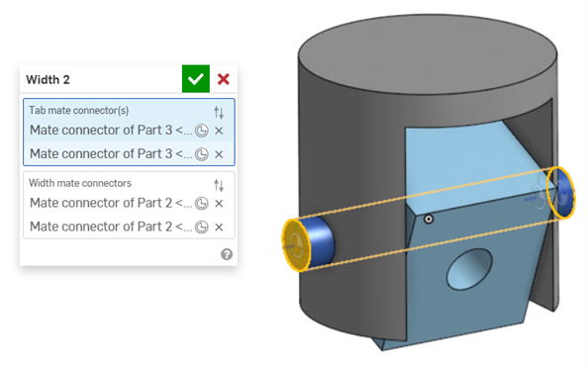Screen dimensions: 588x367
Task: Edit second Part 3 mate connector clock icon
Action: click(202, 154)
